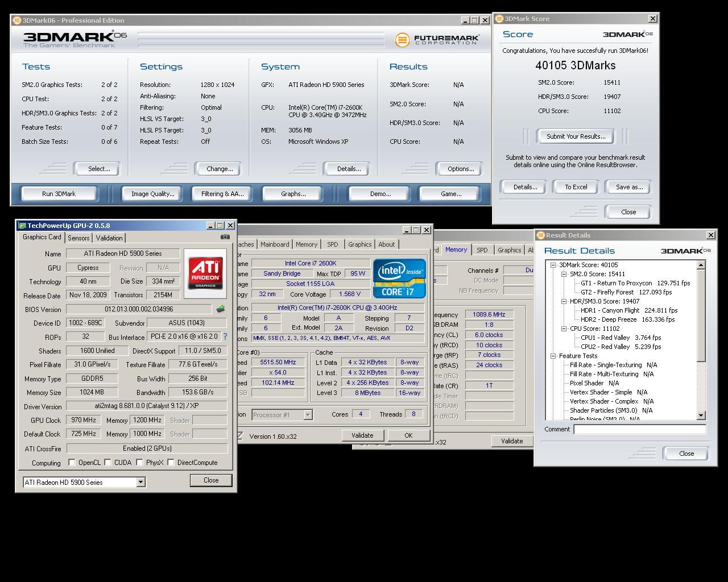This screenshot has height=582, width=728.
Task: Click the BIOS save chip icon in GPU-Z
Action: pyautogui.click(x=221, y=309)
